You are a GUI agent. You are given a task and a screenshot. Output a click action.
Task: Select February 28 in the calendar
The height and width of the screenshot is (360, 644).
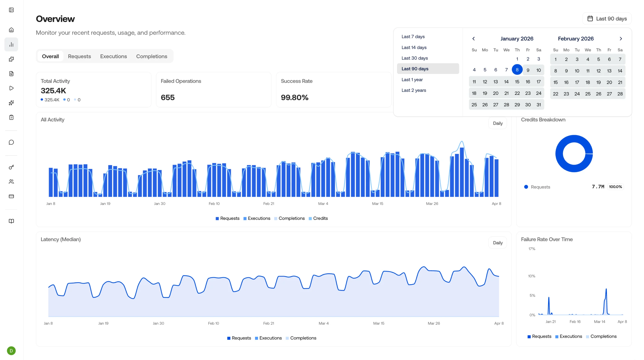(620, 94)
